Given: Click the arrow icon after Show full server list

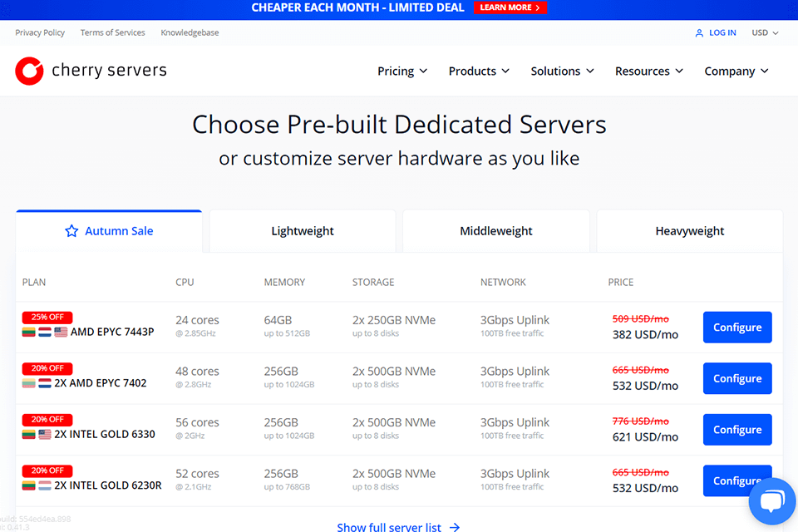Looking at the screenshot, I should click(455, 527).
